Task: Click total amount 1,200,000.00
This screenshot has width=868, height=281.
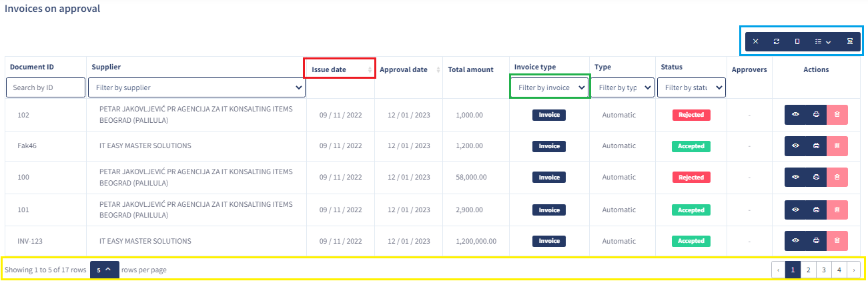Action: (x=476, y=241)
